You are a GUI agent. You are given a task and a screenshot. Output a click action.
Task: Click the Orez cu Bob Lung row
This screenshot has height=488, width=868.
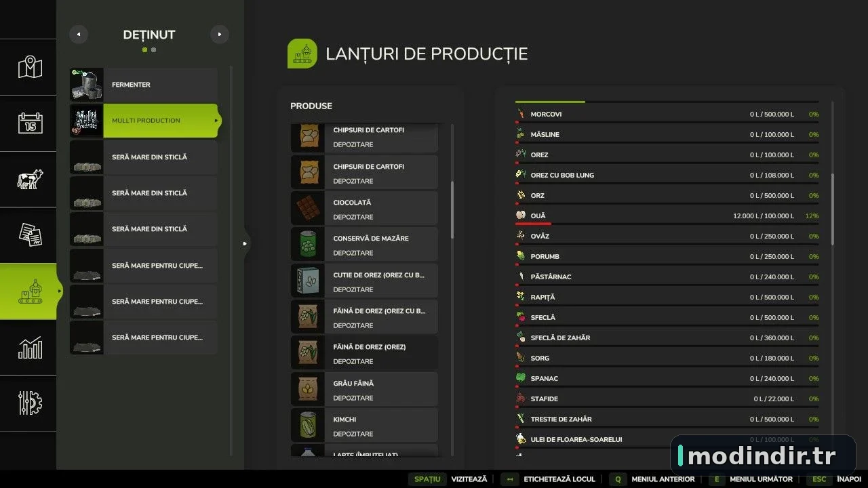tap(667, 175)
